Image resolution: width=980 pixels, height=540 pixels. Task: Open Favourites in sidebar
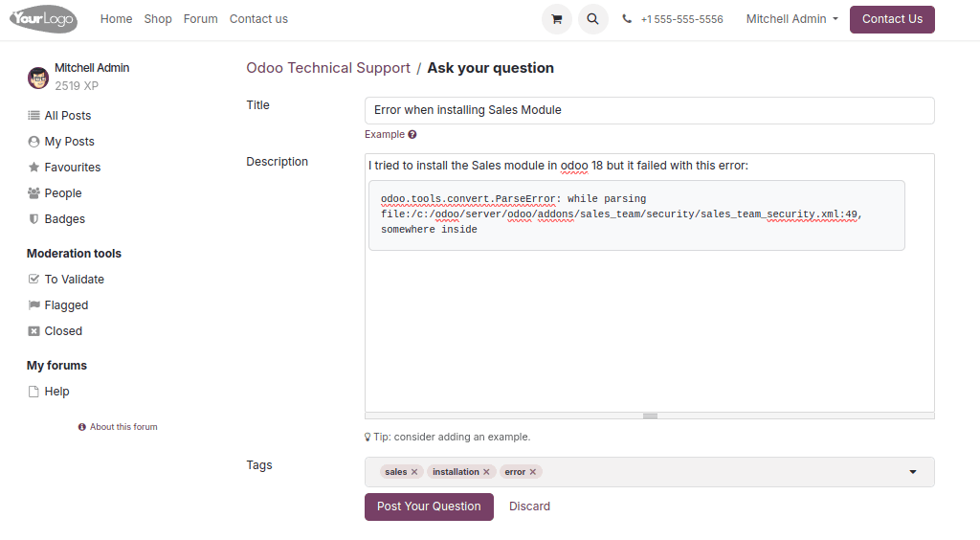click(73, 167)
